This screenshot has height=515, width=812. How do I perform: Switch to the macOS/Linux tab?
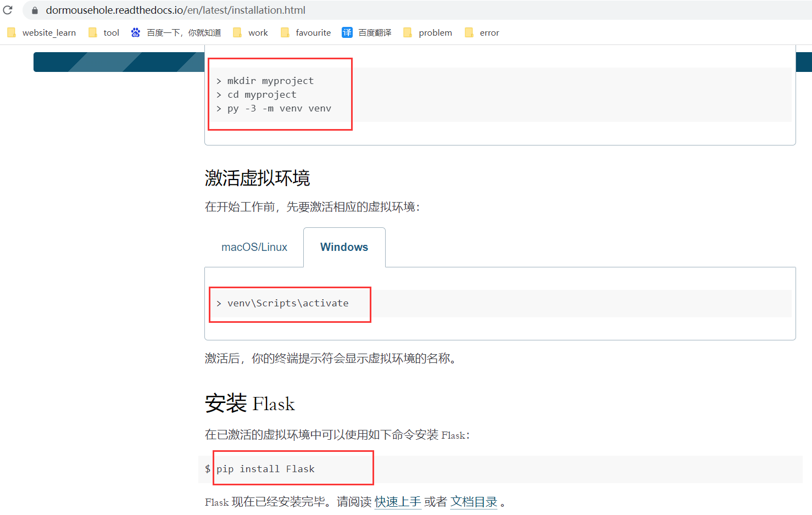click(x=254, y=247)
